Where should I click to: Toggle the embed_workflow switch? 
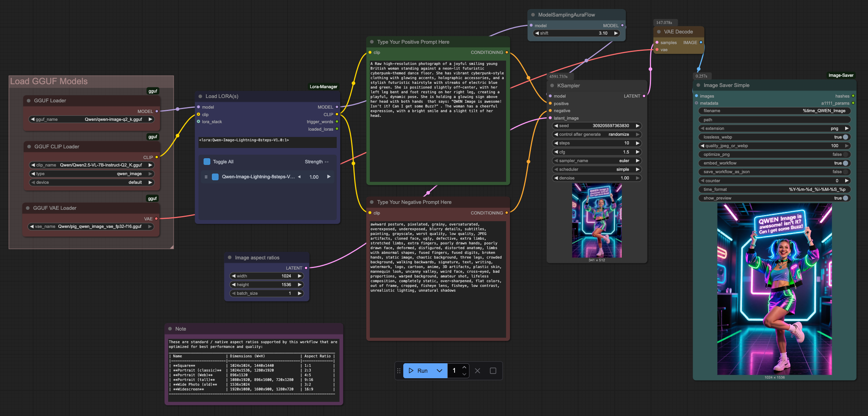click(845, 163)
